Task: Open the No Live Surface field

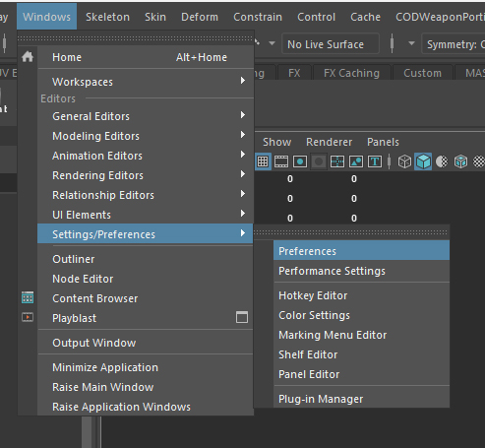Action: coord(331,44)
